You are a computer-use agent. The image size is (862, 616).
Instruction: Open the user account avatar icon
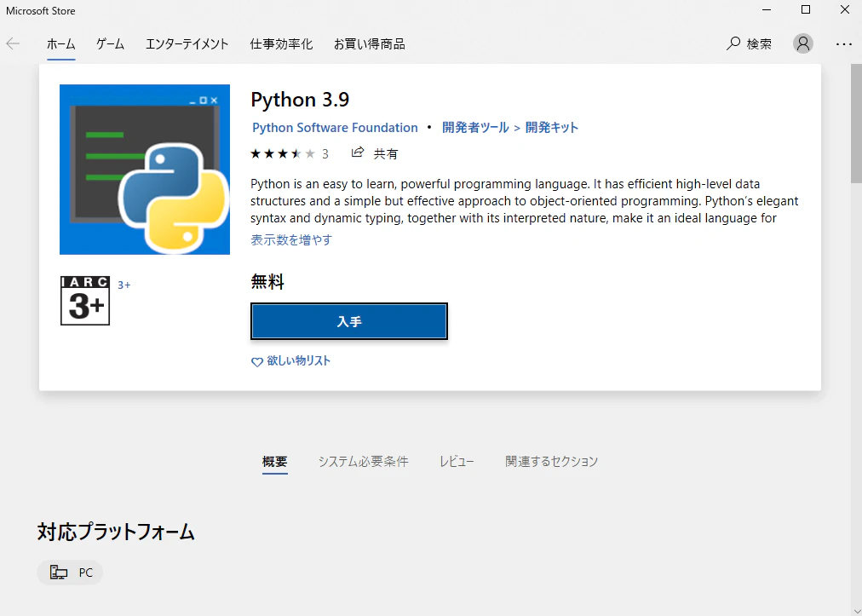pos(802,43)
